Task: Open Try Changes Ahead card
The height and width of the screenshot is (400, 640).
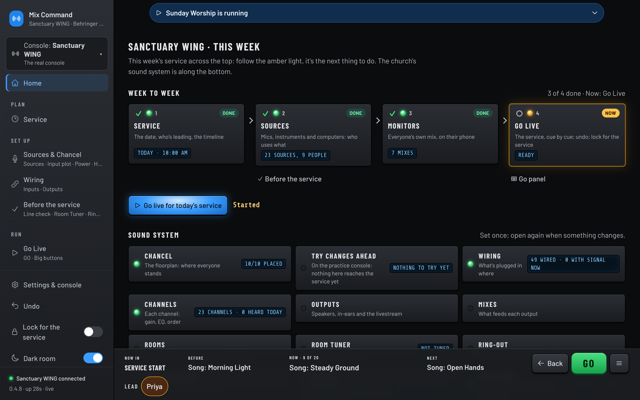Action: [377, 268]
